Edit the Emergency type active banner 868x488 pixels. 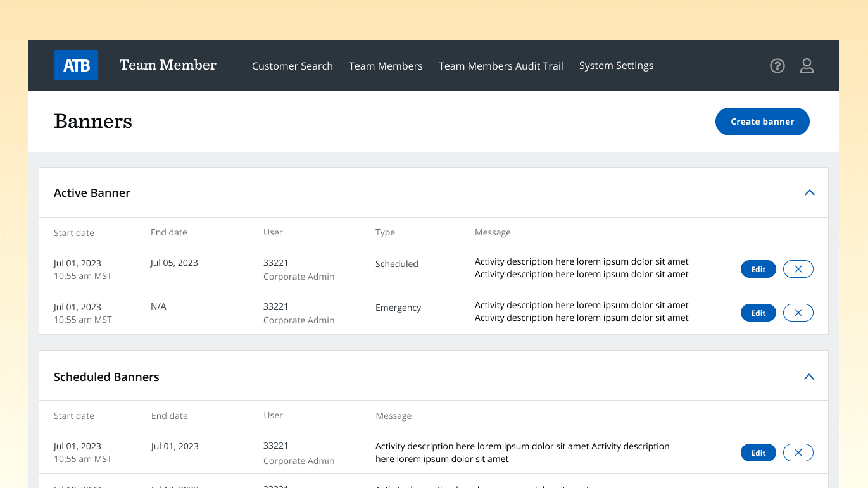coord(758,313)
